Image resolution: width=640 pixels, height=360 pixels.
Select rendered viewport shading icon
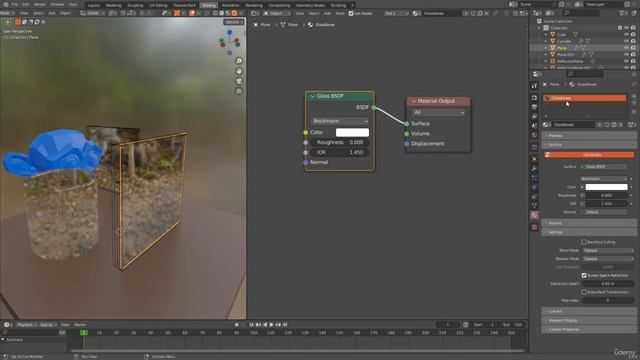click(x=235, y=13)
